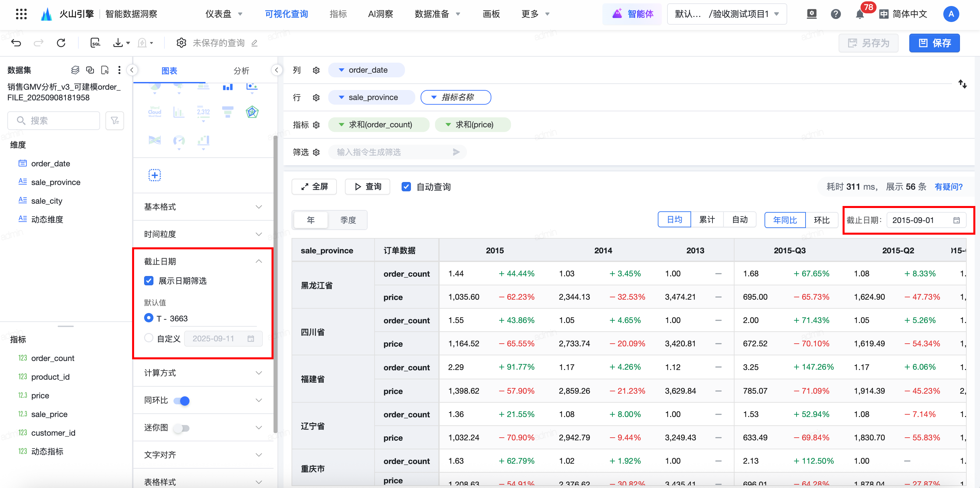Uncheck the 自动查询 checkbox
Screen dimensions: 980x488
pos(406,187)
